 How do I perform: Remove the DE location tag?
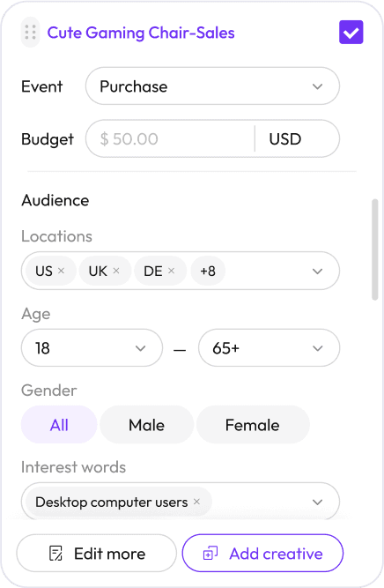point(171,271)
